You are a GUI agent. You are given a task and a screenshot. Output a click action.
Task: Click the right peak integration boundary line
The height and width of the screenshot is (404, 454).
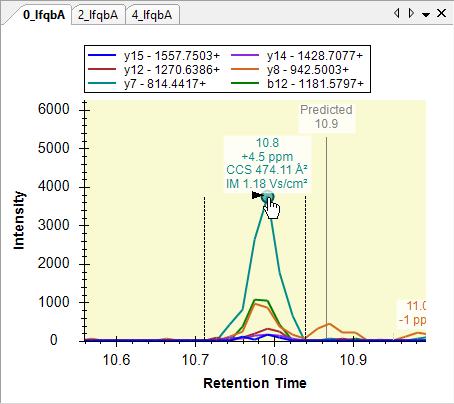pos(305,269)
